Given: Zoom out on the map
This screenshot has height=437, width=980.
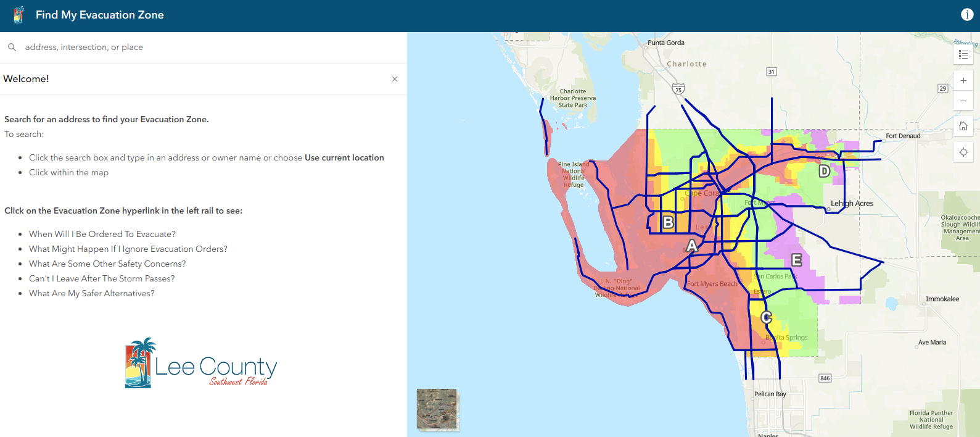Looking at the screenshot, I should [x=963, y=101].
